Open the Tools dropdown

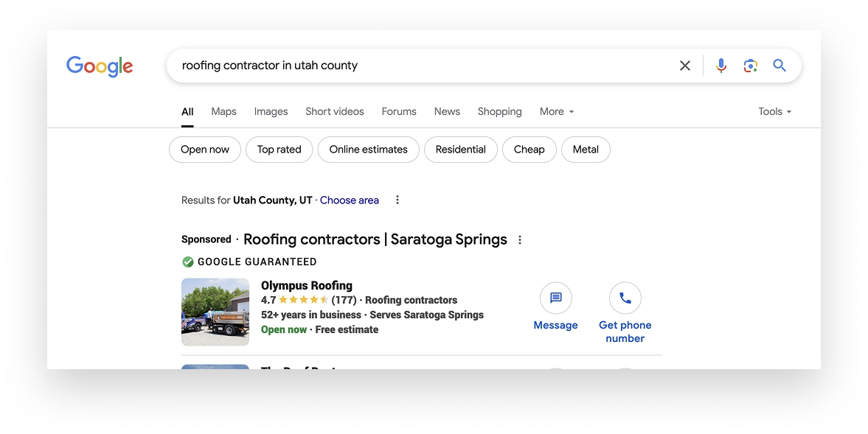774,112
